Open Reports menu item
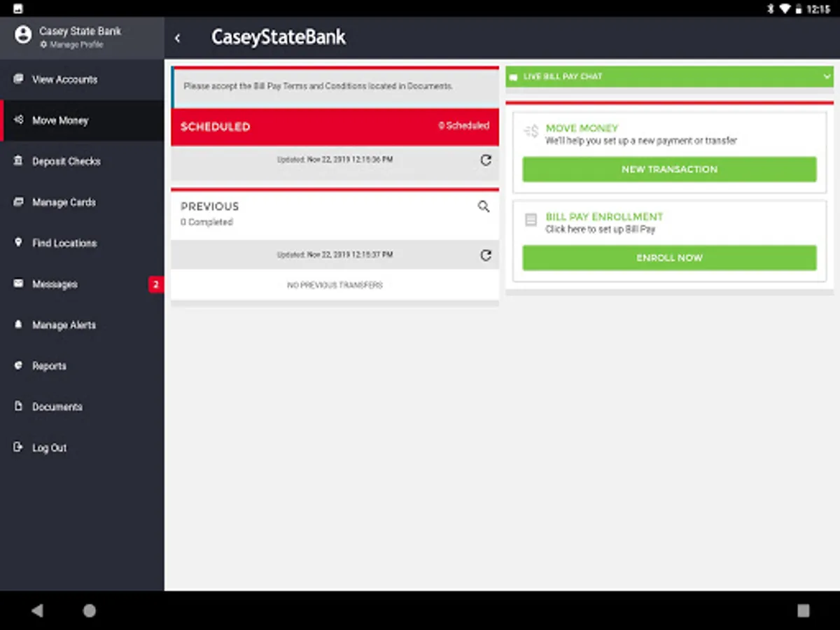840x630 pixels. point(82,366)
